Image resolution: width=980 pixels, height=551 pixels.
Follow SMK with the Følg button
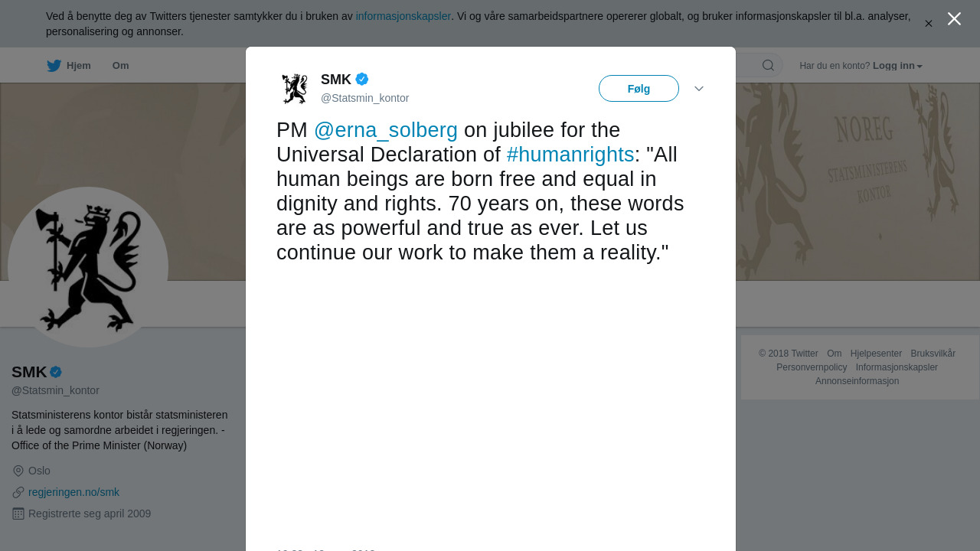(639, 89)
